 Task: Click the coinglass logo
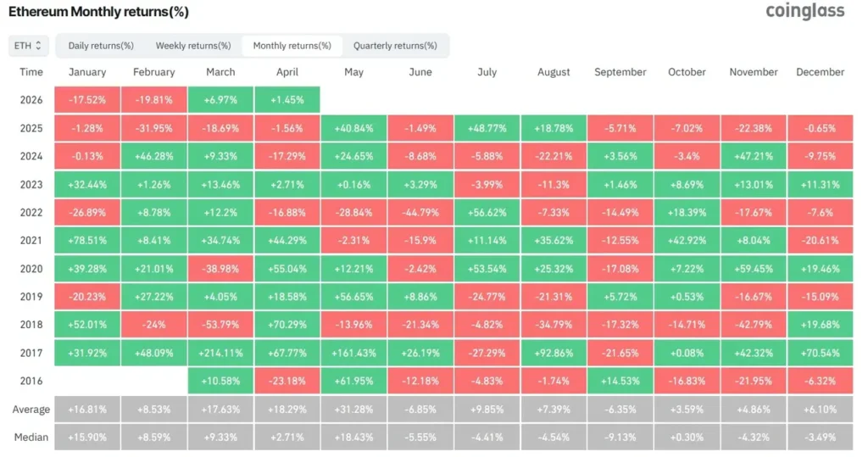[804, 11]
